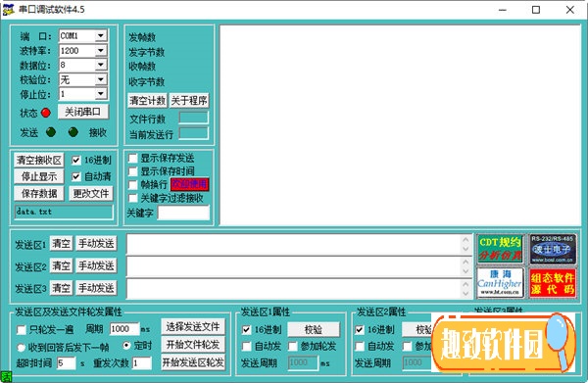The image size is (588, 383).
Task: Clear 发送区3 with 清空 button
Action: click(x=61, y=288)
